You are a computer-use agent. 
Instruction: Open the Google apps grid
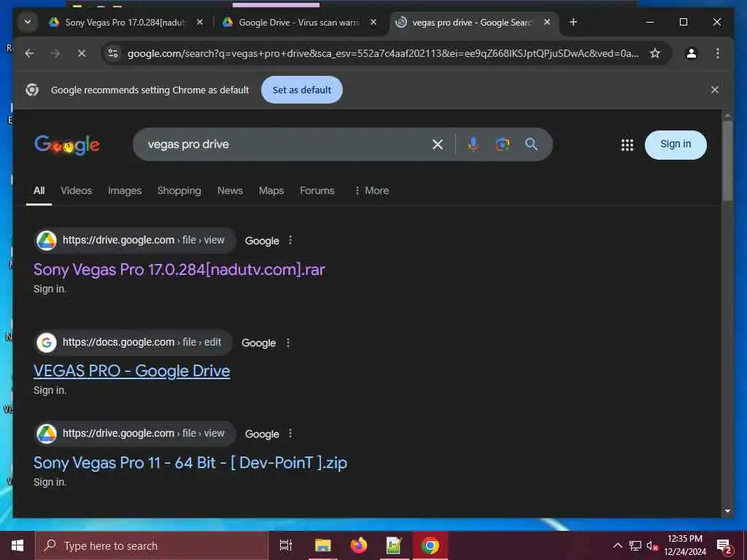pos(627,145)
